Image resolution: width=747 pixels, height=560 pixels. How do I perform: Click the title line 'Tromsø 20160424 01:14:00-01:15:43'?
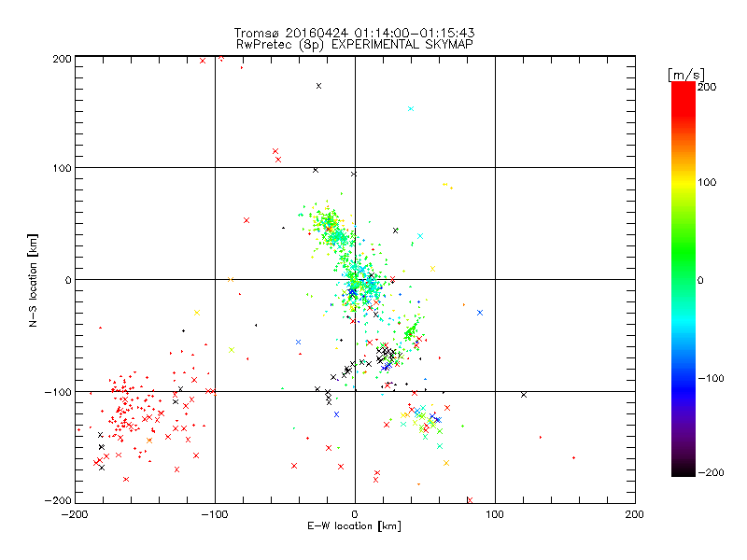[x=354, y=33]
